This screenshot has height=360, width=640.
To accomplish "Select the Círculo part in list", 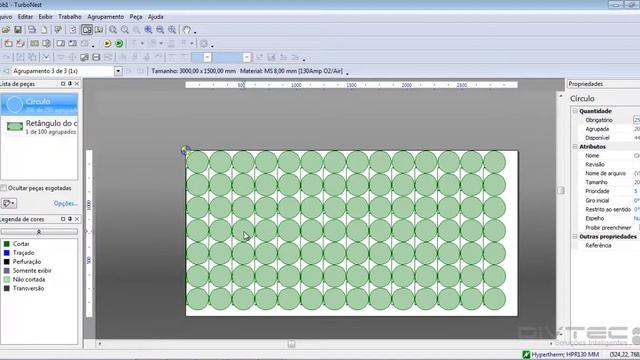I will pyautogui.click(x=39, y=104).
